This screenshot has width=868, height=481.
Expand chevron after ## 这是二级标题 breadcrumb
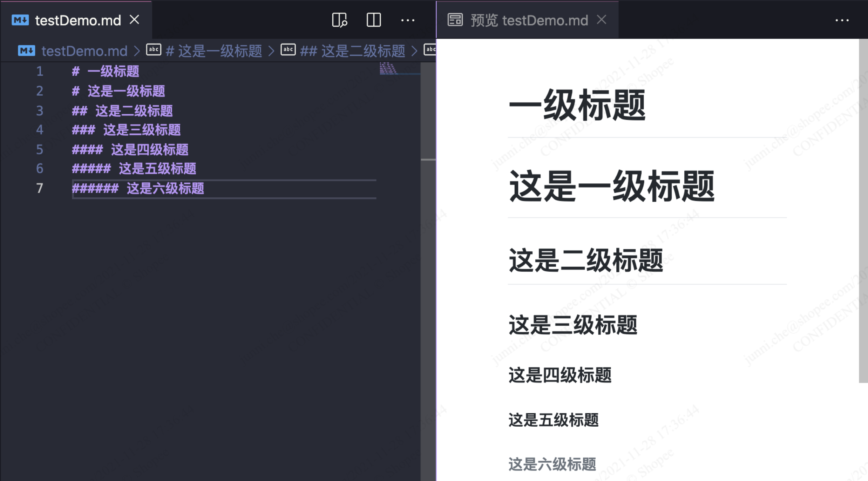pyautogui.click(x=415, y=51)
